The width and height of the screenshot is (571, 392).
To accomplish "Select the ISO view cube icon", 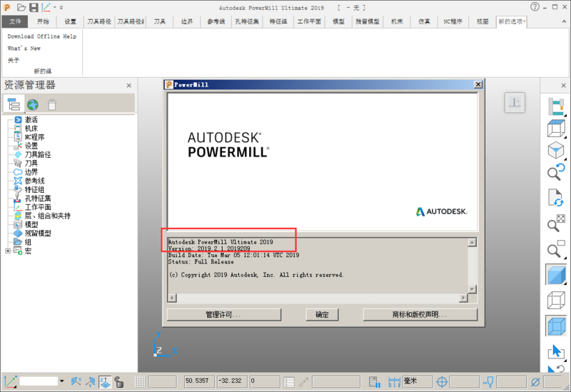I will point(556,151).
